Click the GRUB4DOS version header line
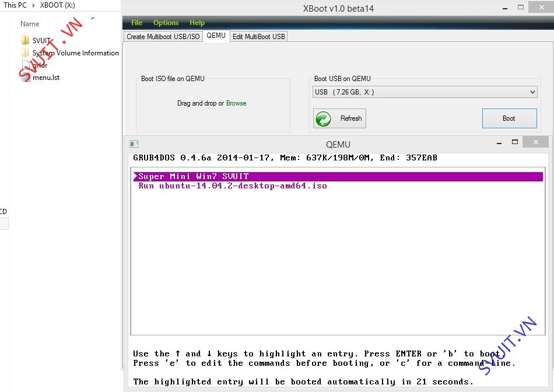 [285, 157]
